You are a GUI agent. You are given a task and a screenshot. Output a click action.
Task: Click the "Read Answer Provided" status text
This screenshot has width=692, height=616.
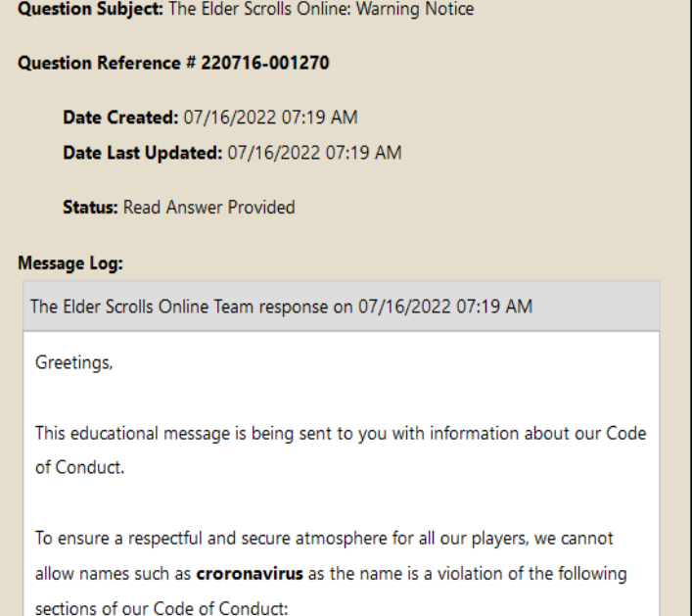(x=208, y=207)
